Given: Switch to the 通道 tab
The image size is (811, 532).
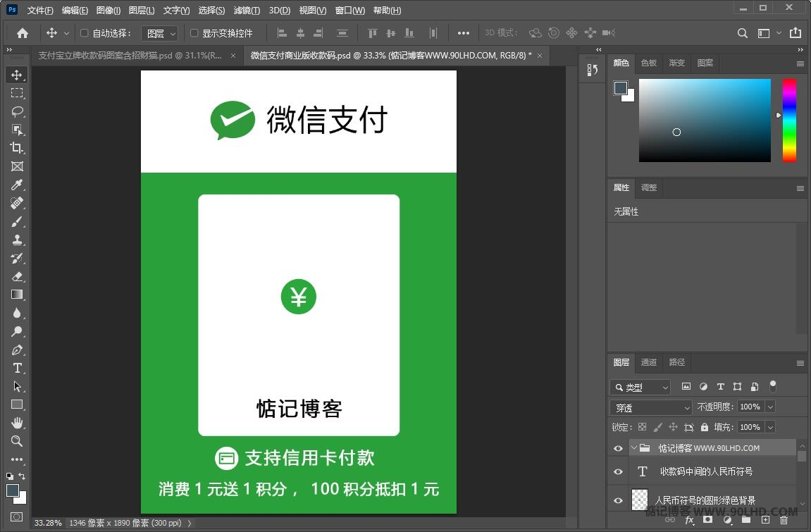Looking at the screenshot, I should click(649, 362).
